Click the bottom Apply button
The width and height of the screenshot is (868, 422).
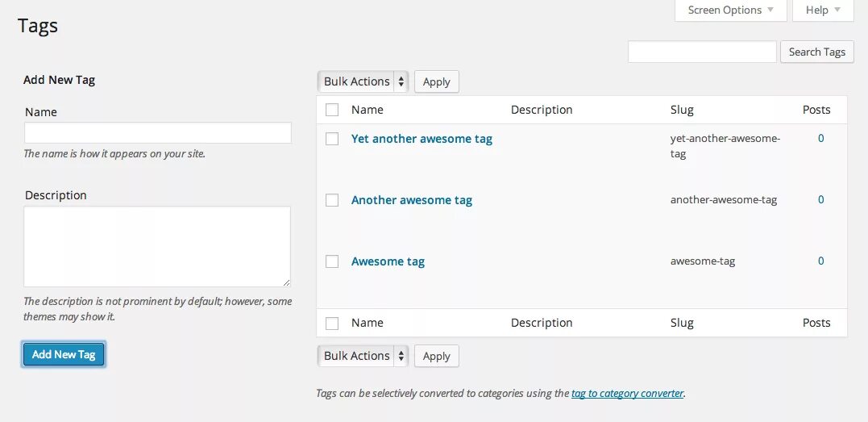coord(436,356)
